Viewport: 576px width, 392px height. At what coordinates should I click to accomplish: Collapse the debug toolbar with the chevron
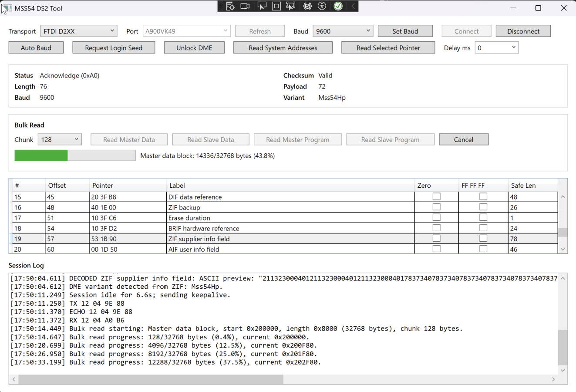353,6
